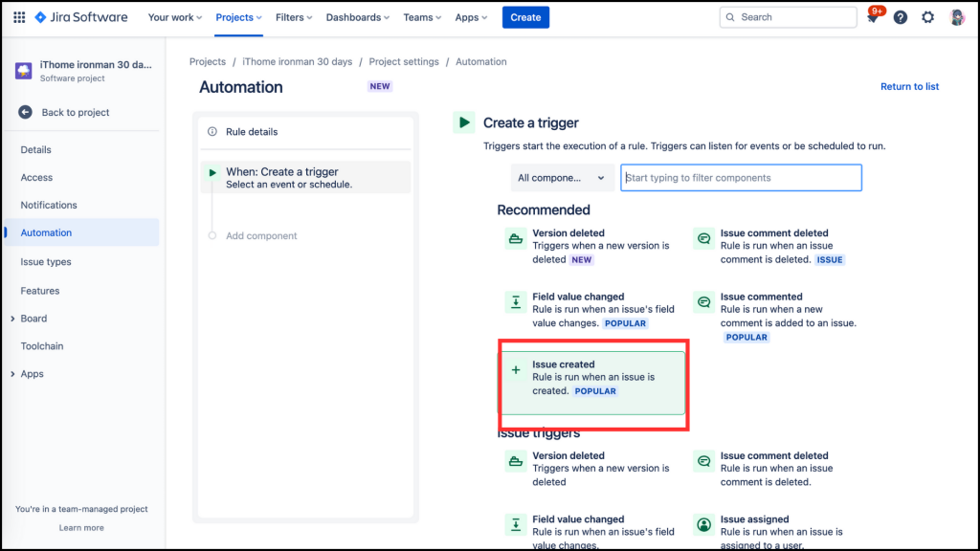Select Automation in project settings sidebar
This screenshot has height=551, width=980.
(82, 232)
